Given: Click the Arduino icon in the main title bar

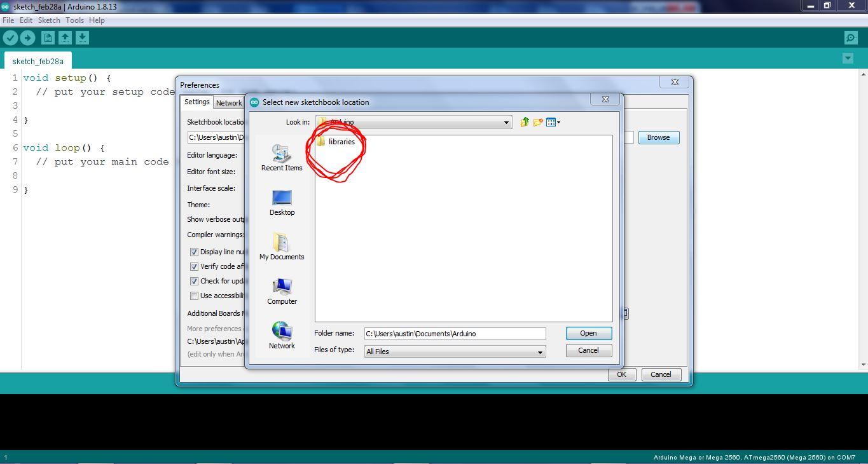Looking at the screenshot, I should [x=6, y=6].
